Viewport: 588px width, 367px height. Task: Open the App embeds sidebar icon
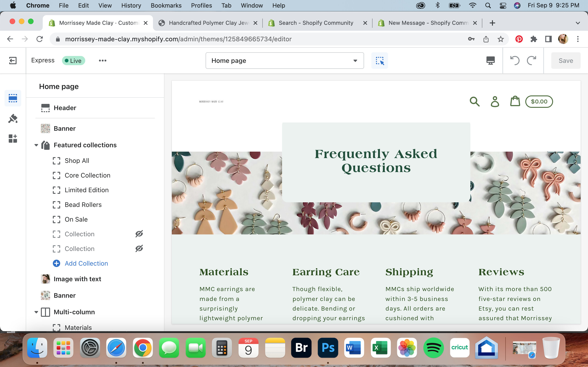pos(13,139)
